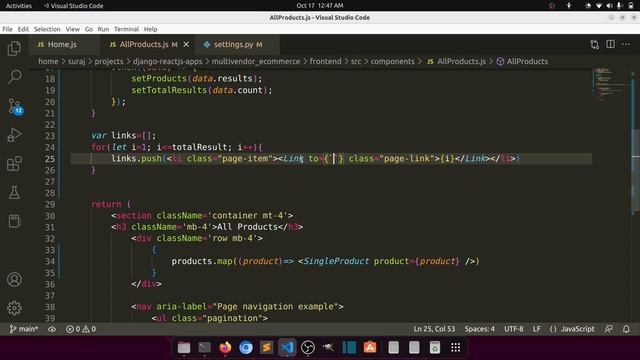
Task: Open the Help menu
Action: tap(151, 29)
